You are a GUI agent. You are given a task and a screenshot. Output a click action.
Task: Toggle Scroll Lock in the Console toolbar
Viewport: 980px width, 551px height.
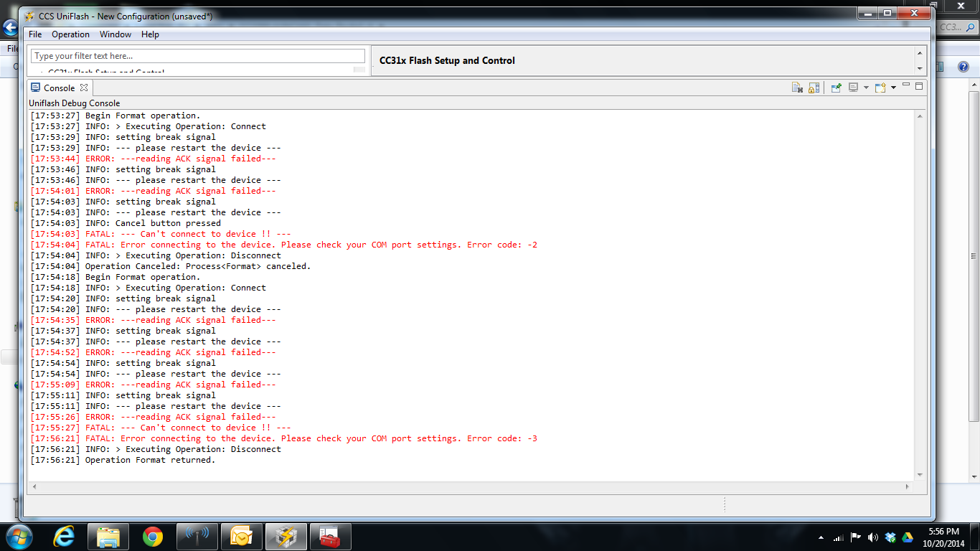point(814,88)
